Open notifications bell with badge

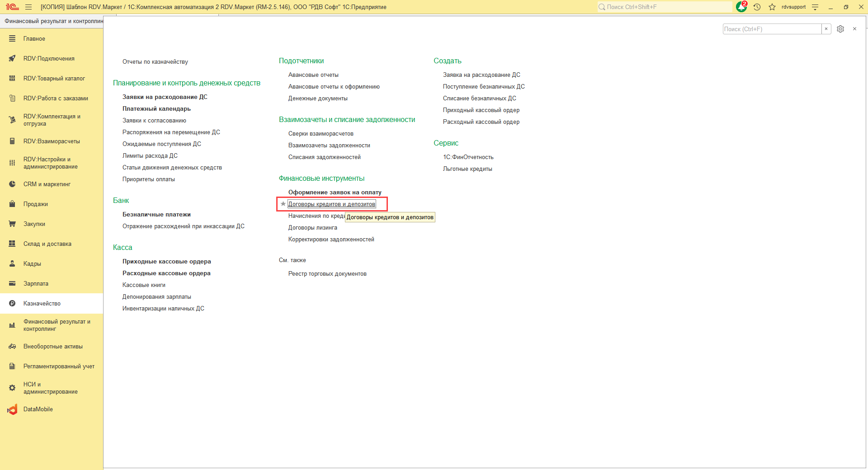pyautogui.click(x=741, y=6)
